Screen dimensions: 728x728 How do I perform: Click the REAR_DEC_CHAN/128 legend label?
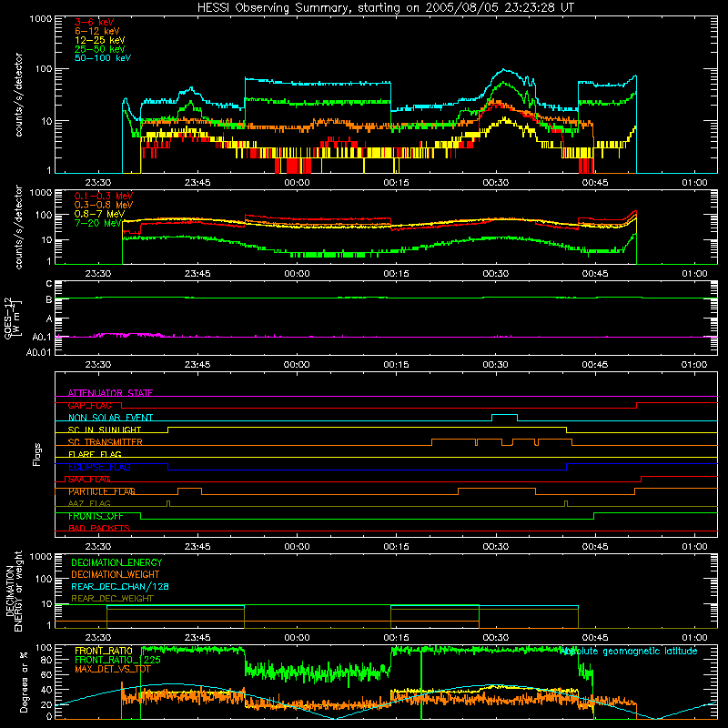120,586
